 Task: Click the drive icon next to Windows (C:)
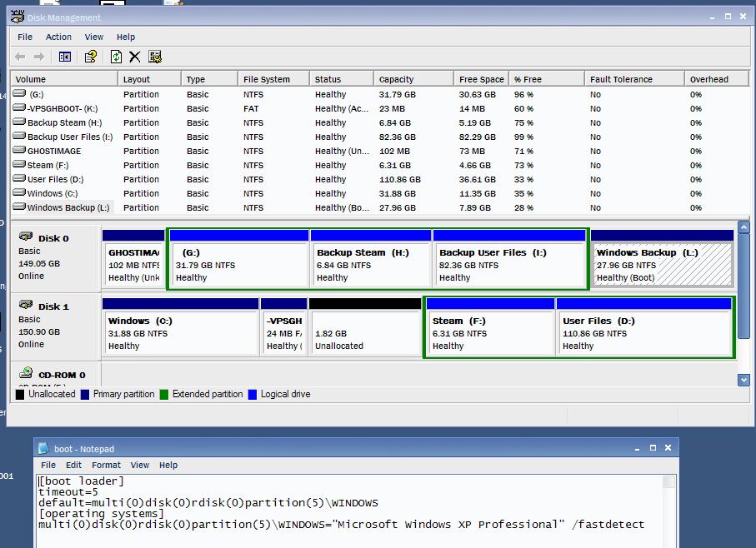[x=18, y=193]
